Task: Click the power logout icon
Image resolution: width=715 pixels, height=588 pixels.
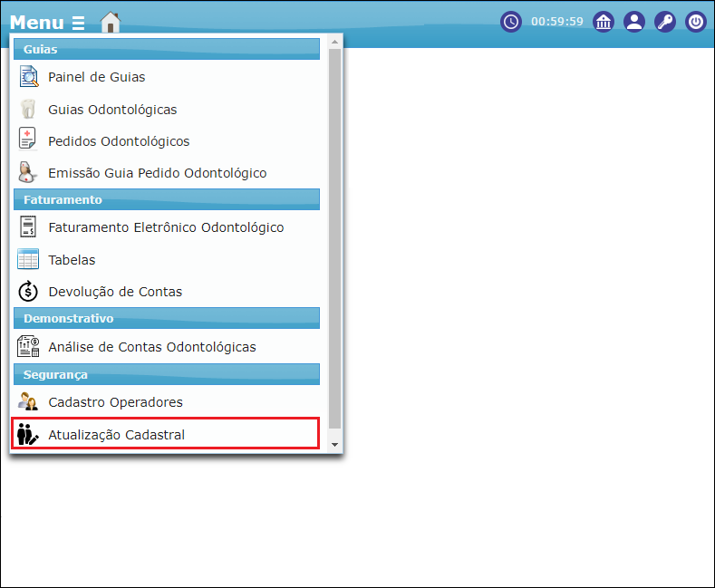Action: coord(696,22)
